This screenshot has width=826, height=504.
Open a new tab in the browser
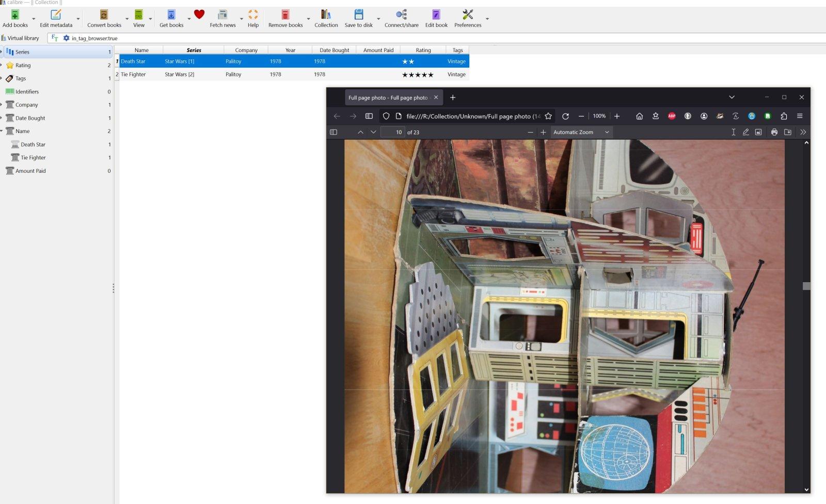pos(453,97)
